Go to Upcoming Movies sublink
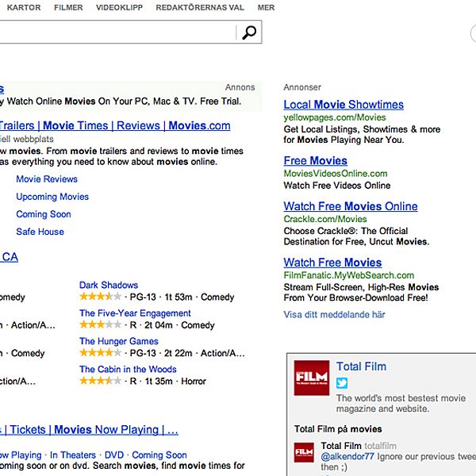 pos(52,197)
